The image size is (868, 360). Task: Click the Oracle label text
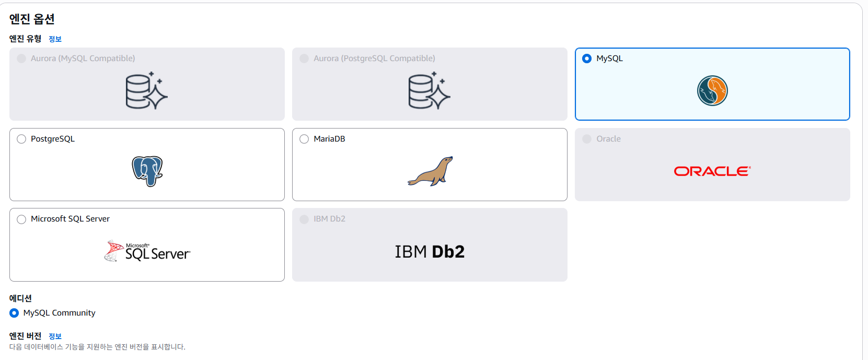click(608, 139)
